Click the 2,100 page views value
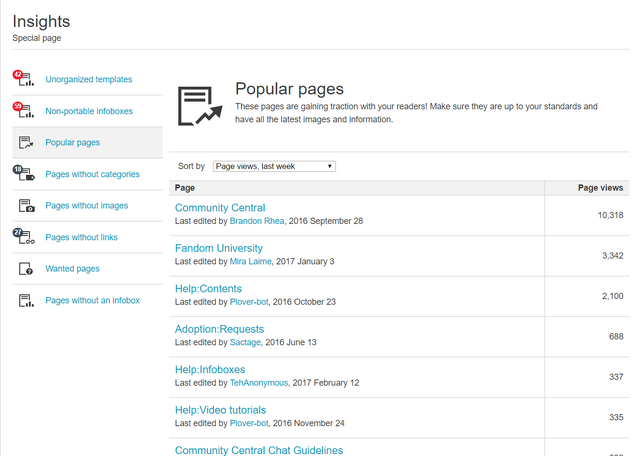The image size is (640, 456). [613, 296]
